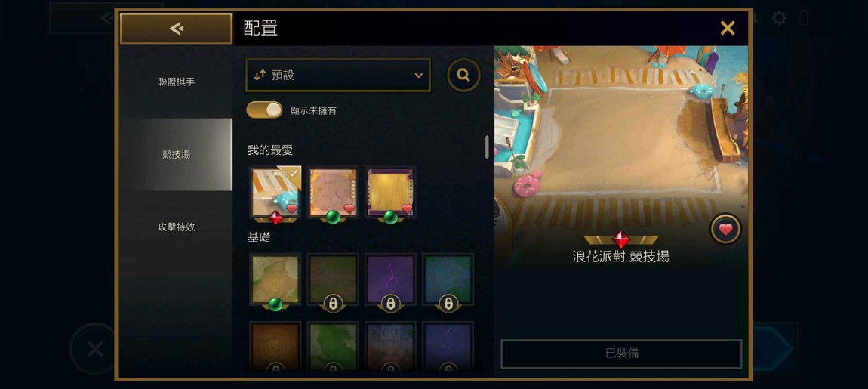Image resolution: width=868 pixels, height=389 pixels.
Task: Select the green basic arena thumbnail
Action: [x=275, y=279]
